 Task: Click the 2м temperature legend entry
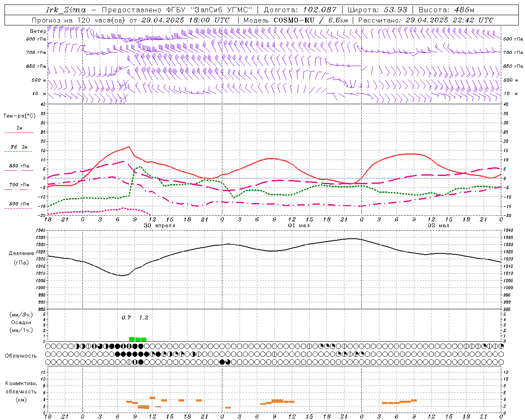pos(19,128)
